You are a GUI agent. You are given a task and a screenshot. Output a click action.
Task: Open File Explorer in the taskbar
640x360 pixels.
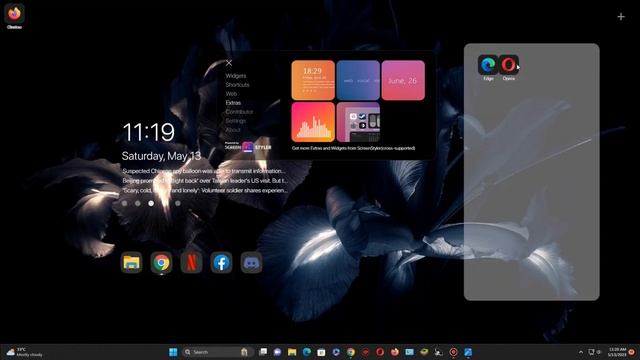(292, 352)
